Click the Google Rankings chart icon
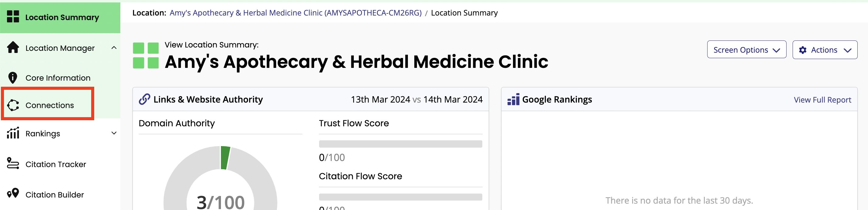The image size is (868, 210). 513,100
